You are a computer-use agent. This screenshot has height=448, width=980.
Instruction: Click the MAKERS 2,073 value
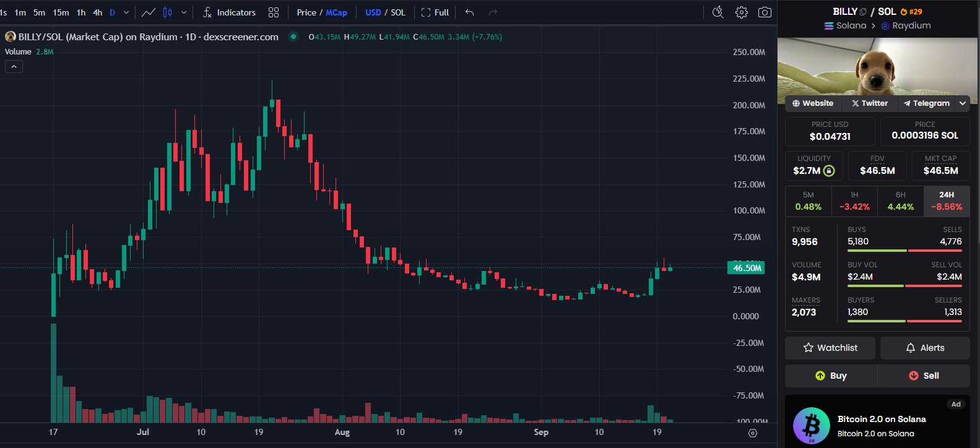[804, 312]
